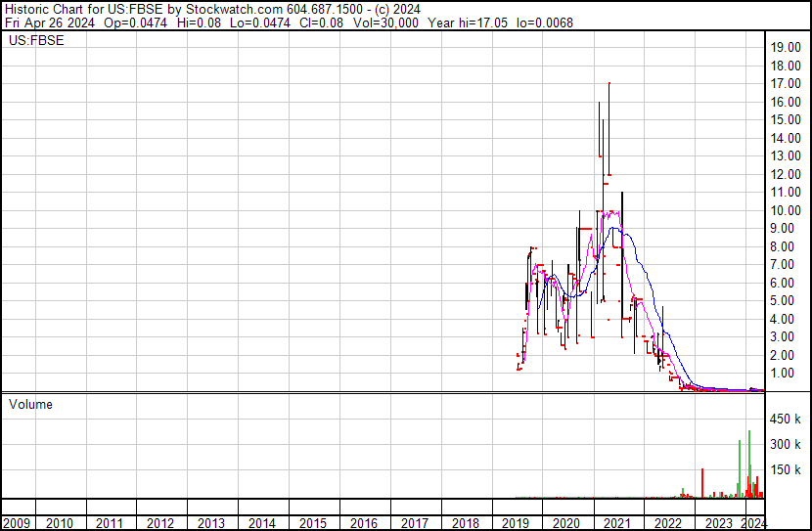
Task: Click the top of the 17.00 price spike
Action: coord(609,84)
